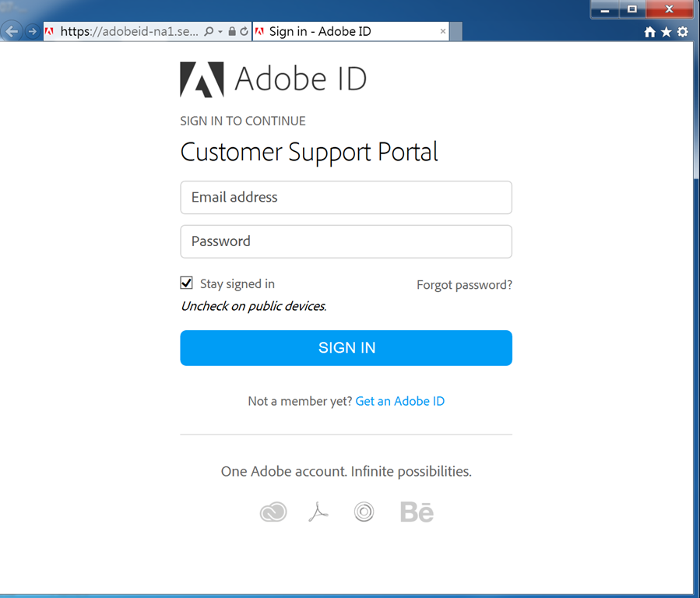700x598 pixels.
Task: Follow the Get an Adobe ID link
Action: tap(400, 401)
